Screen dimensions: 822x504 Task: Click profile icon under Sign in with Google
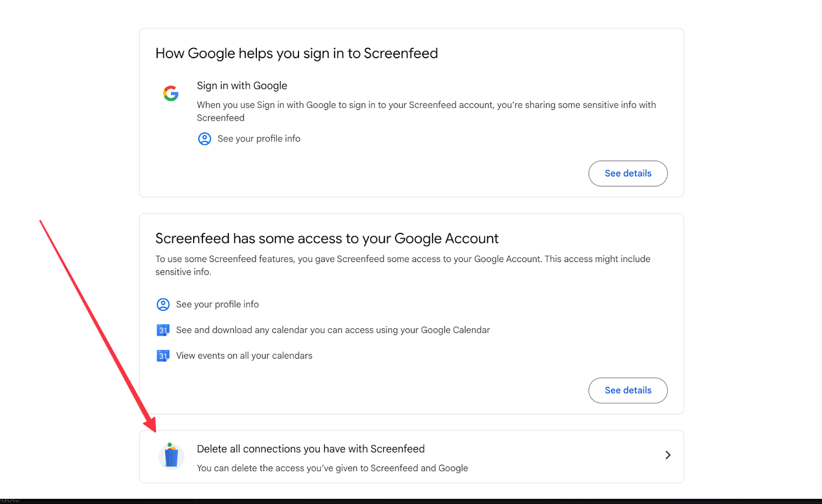(204, 139)
